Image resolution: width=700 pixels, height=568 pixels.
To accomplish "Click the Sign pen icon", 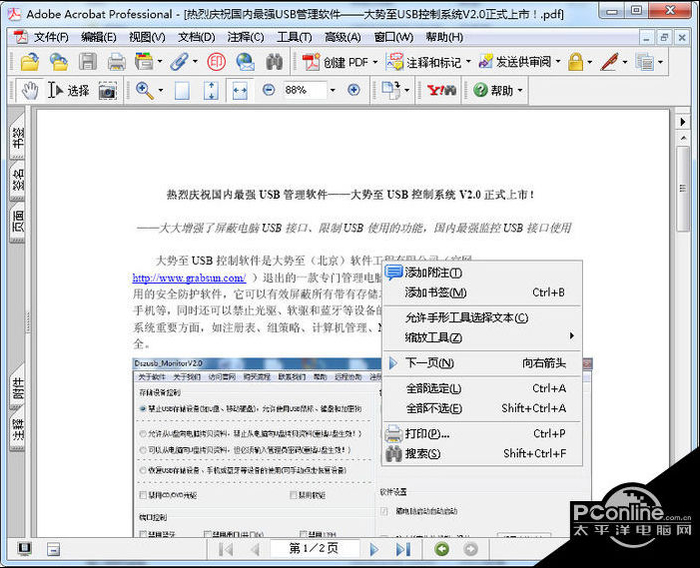I will 610,62.
